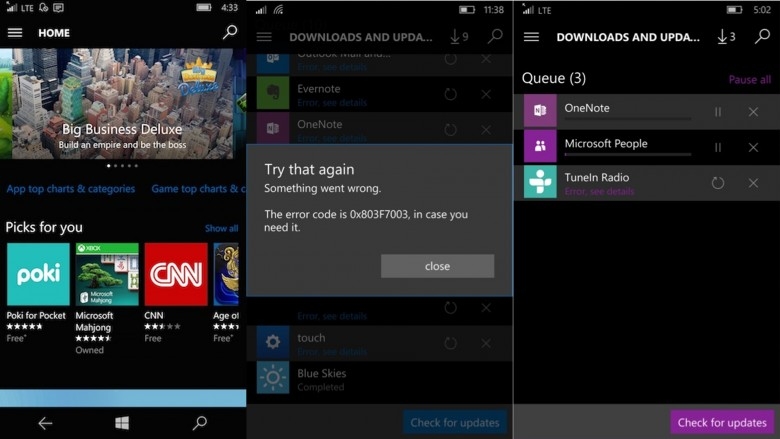Image resolution: width=780 pixels, height=439 pixels.
Task: Open hamburger menu on middle downloads screen
Action: pos(264,37)
